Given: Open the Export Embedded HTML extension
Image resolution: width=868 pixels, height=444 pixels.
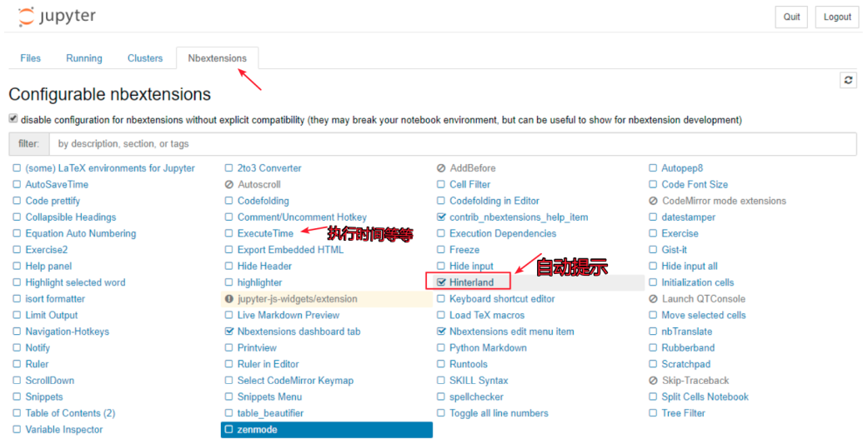Looking at the screenshot, I should point(290,250).
